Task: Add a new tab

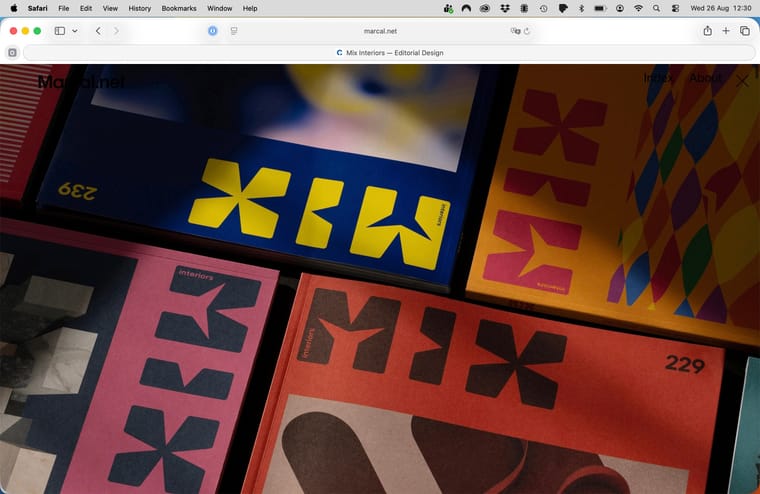Action: [726, 31]
